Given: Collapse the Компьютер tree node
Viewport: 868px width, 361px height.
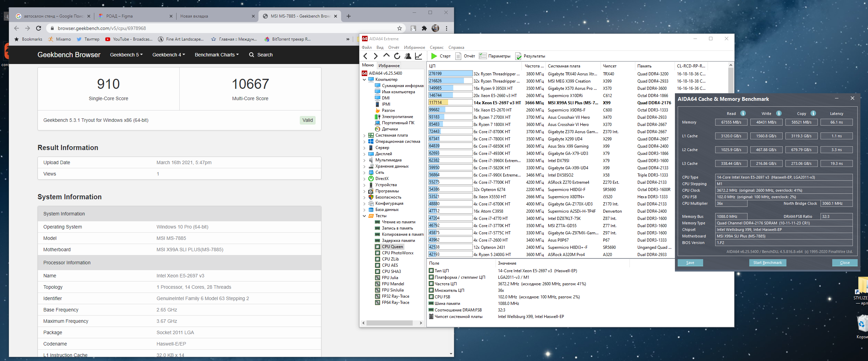Looking at the screenshot, I should pos(364,79).
